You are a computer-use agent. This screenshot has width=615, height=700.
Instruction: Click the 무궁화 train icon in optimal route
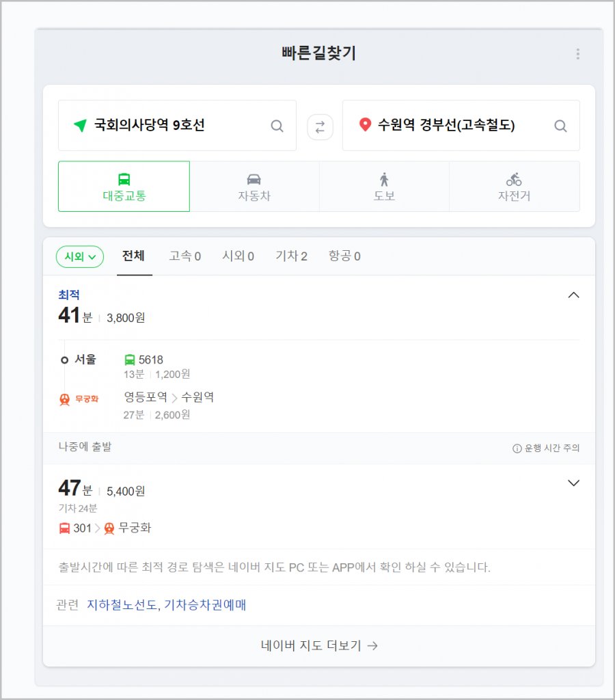click(65, 399)
